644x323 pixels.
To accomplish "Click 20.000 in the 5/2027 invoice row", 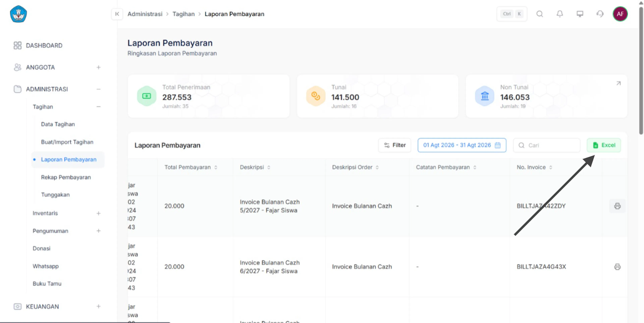I will pos(174,206).
